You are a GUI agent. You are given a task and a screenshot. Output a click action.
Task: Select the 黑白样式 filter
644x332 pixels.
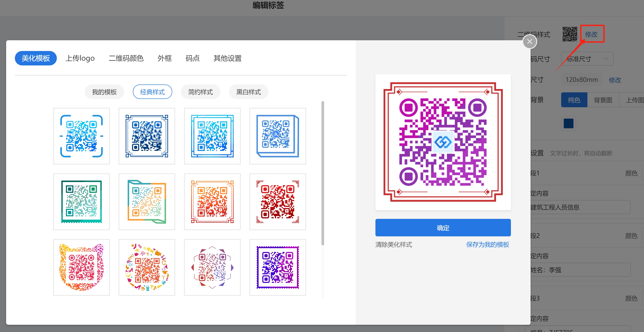248,92
